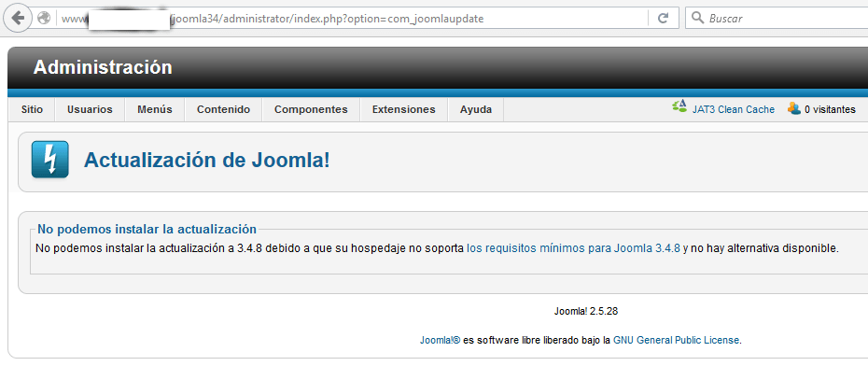Open GNU General Public License link
This screenshot has height=380, width=868.
676,340
